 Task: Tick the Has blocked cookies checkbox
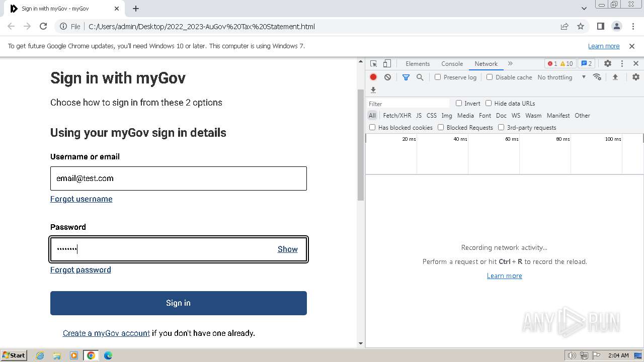click(372, 127)
